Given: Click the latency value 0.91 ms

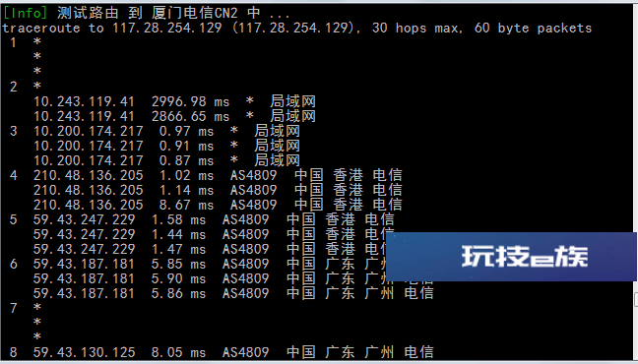Looking at the screenshot, I should tap(186, 146).
